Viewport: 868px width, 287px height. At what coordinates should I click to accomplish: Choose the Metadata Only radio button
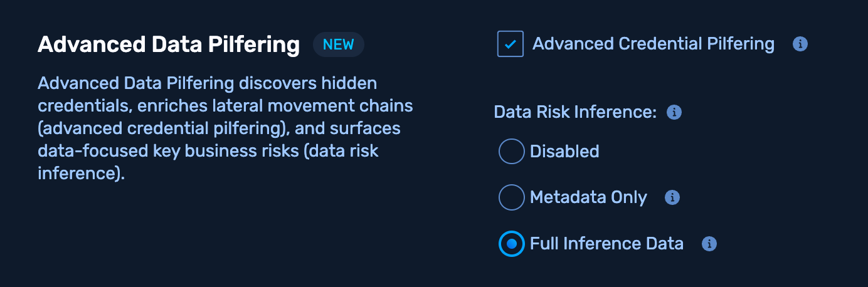tap(511, 197)
